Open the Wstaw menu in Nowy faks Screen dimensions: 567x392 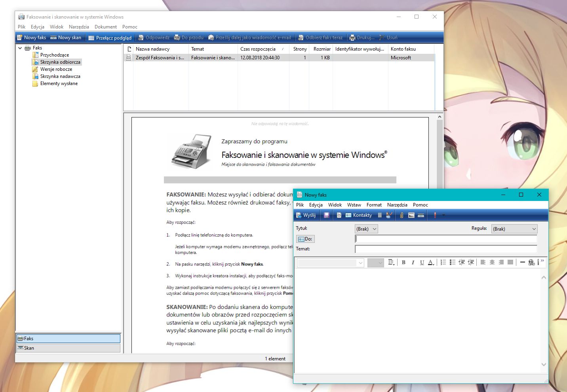click(x=354, y=205)
